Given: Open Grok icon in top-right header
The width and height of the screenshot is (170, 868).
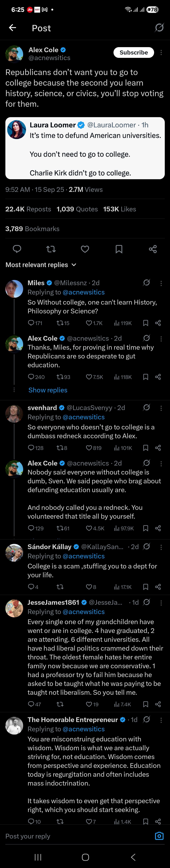Looking at the screenshot, I should click(x=159, y=28).
